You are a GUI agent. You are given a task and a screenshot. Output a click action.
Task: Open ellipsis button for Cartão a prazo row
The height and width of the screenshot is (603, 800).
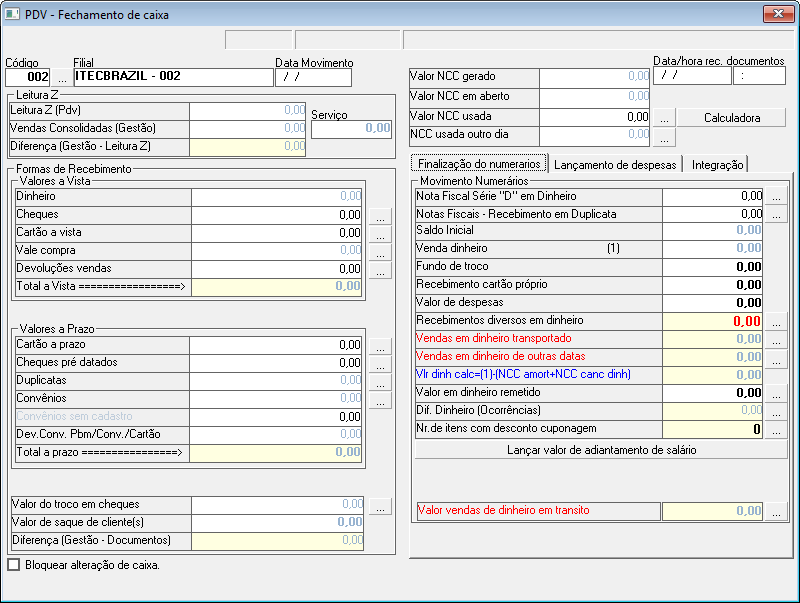click(x=380, y=346)
